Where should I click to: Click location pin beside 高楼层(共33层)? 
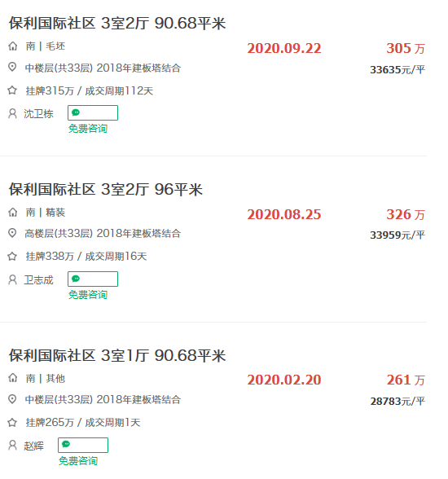click(12, 233)
